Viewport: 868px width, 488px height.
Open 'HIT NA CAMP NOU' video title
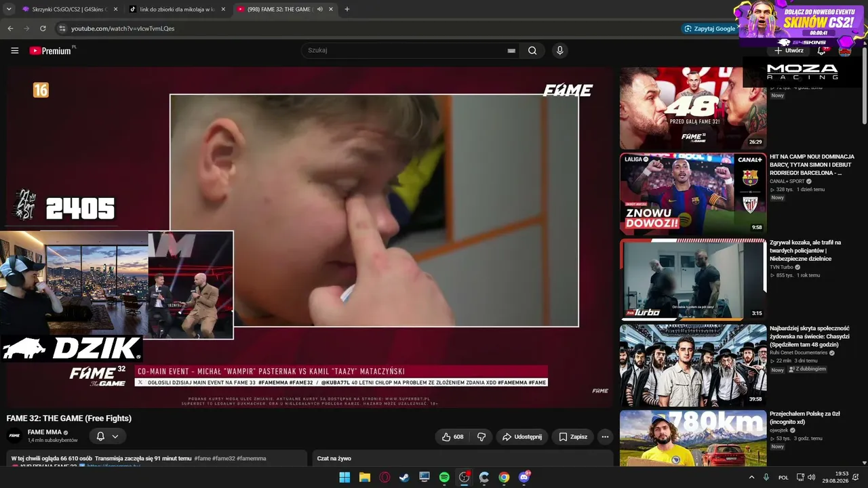812,165
